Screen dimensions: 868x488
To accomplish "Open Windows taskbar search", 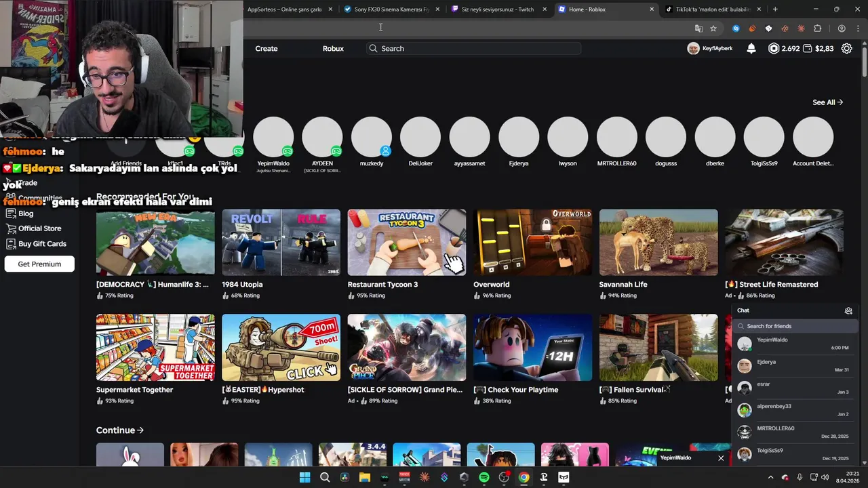I will [x=325, y=477].
